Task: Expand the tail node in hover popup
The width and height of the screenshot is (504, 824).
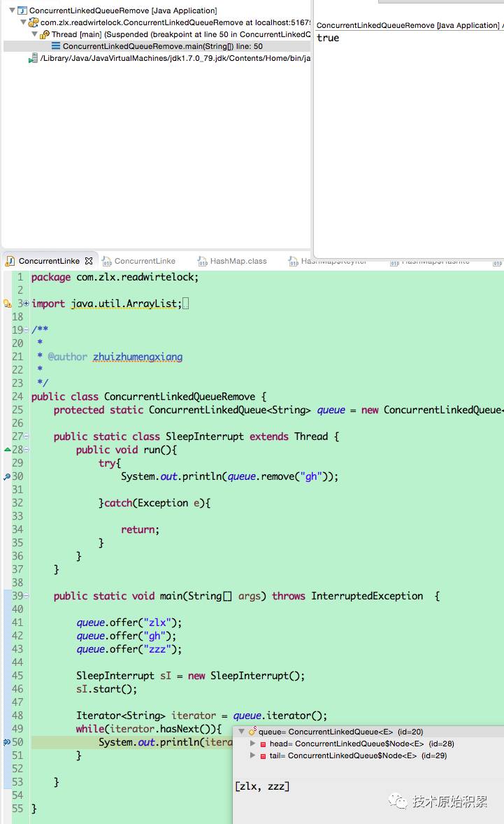Action: [252, 755]
